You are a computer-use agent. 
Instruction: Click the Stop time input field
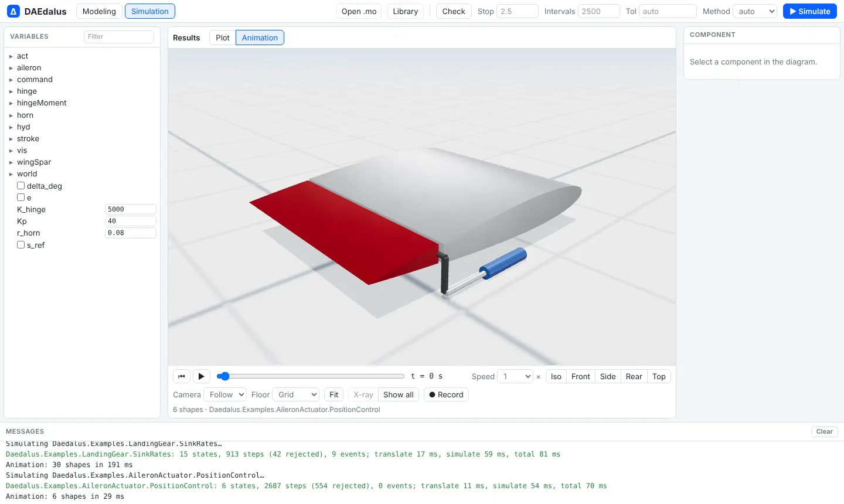[x=518, y=11]
